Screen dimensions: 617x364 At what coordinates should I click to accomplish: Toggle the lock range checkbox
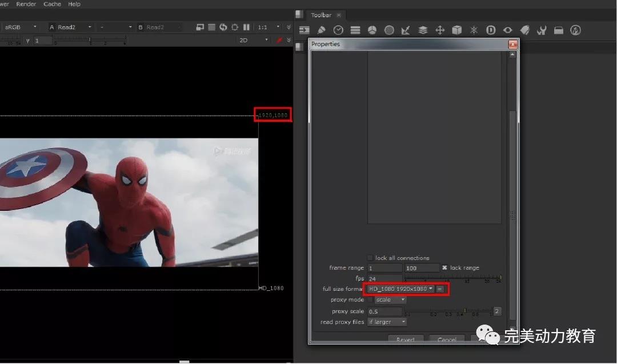tap(444, 267)
